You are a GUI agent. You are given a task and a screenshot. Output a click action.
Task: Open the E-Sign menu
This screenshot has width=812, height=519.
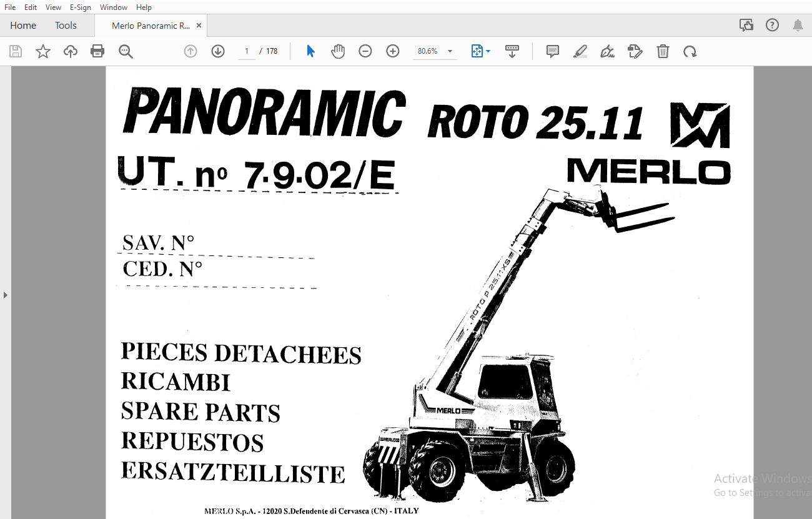point(81,7)
